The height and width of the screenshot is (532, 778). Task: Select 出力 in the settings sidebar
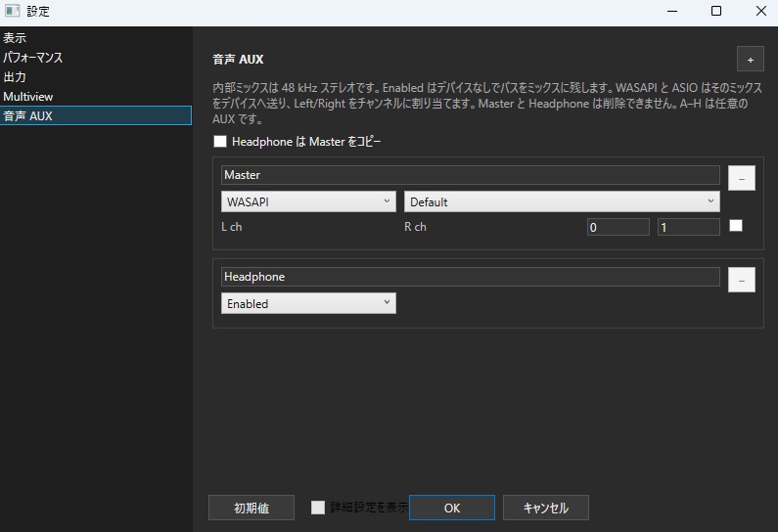click(96, 77)
